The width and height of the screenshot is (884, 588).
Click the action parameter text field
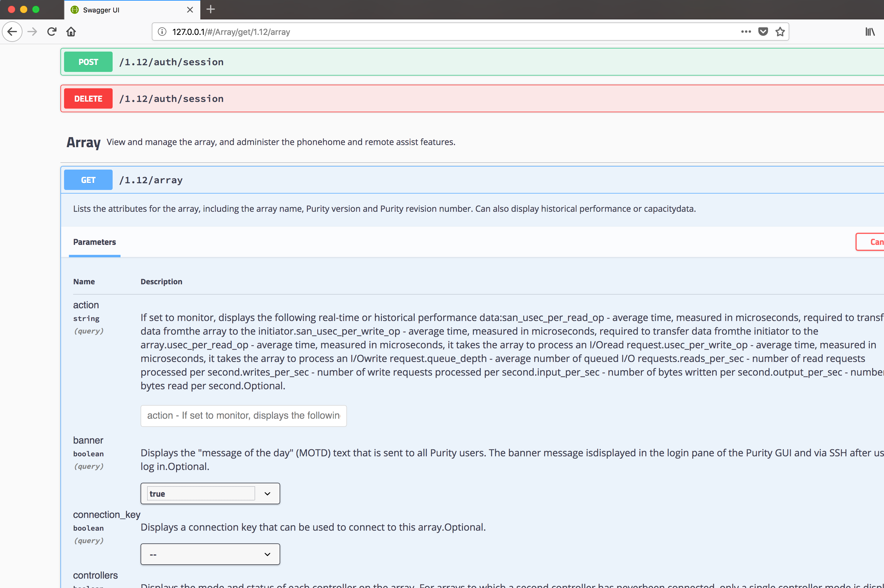click(x=243, y=415)
